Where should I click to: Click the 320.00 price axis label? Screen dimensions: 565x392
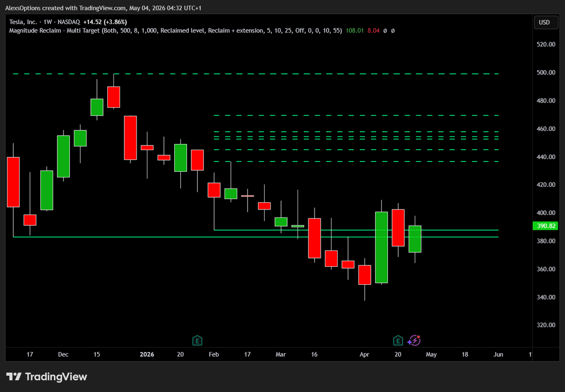click(546, 325)
